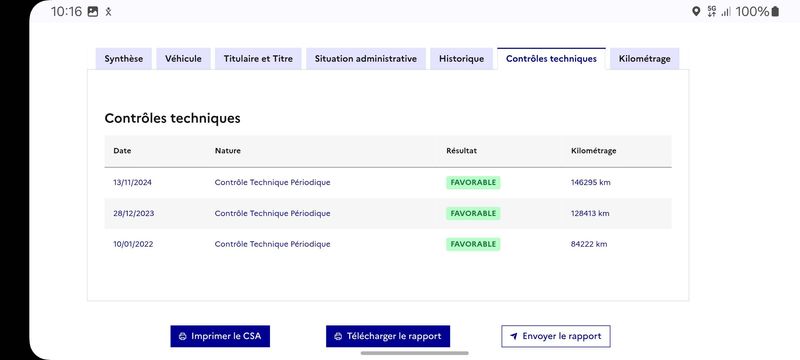800x360 pixels.
Task: Tap the location icon in status bar
Action: [x=696, y=11]
